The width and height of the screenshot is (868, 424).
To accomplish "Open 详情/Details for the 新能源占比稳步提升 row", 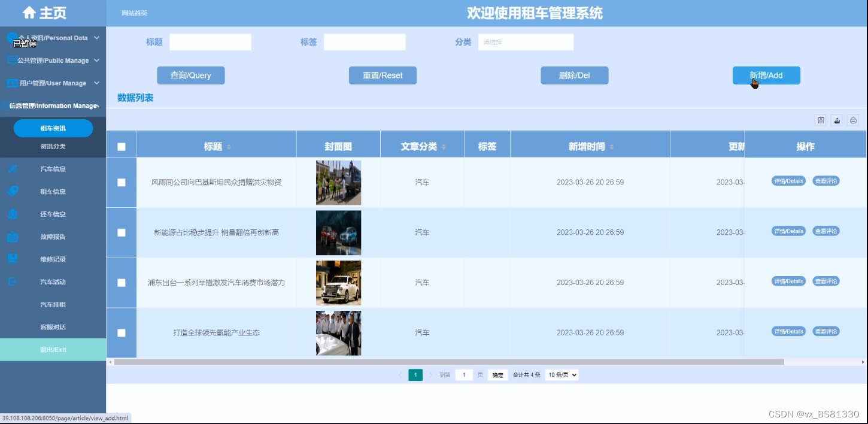I will [x=788, y=231].
